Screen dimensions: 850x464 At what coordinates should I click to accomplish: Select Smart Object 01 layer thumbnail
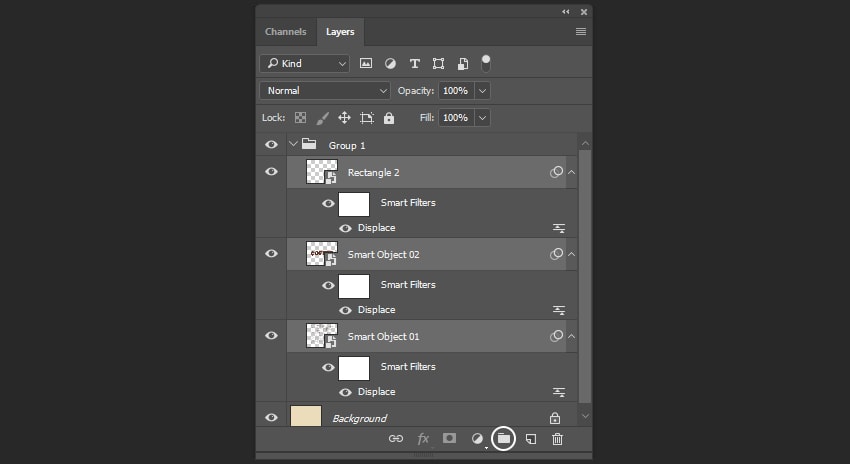point(321,336)
